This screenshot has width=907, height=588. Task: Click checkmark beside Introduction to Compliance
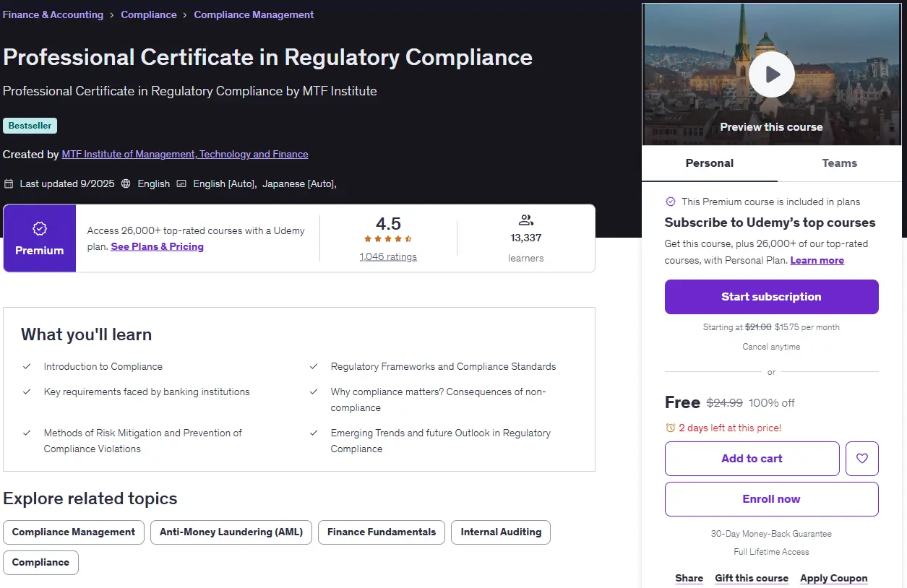[x=27, y=366]
